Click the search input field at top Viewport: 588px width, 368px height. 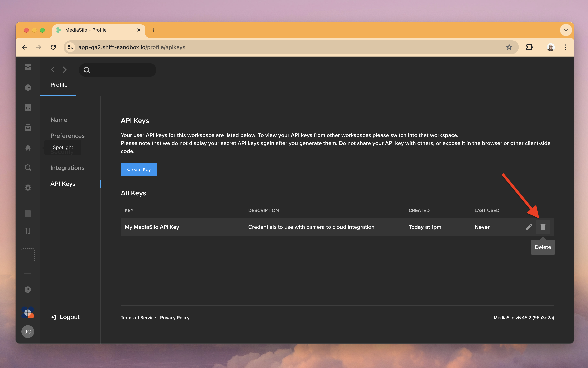(x=118, y=70)
